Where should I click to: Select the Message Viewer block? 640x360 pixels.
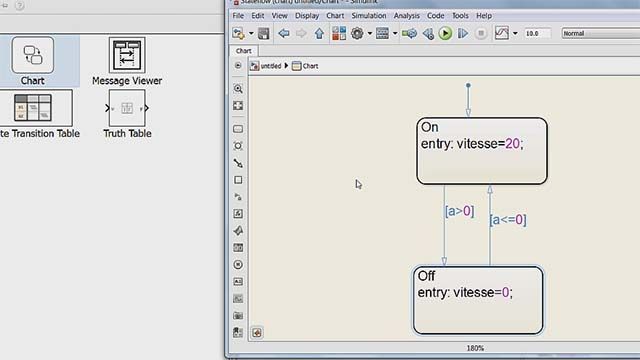point(127,61)
